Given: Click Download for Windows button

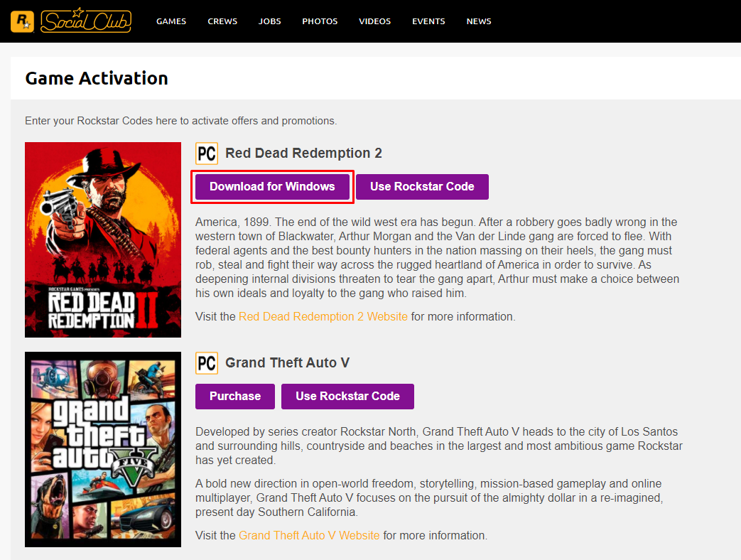Looking at the screenshot, I should pos(272,187).
